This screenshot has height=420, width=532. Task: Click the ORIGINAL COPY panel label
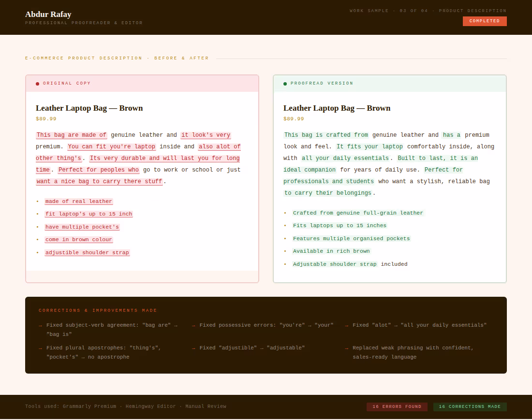tap(67, 83)
